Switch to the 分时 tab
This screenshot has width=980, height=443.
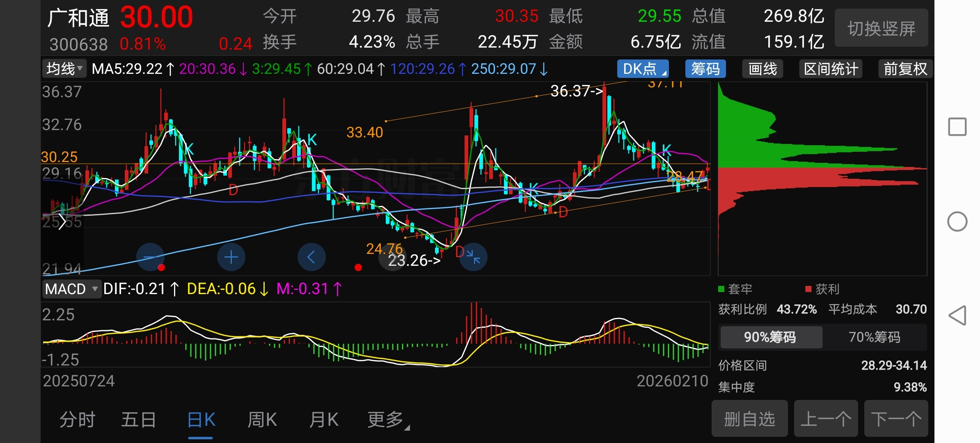point(77,420)
